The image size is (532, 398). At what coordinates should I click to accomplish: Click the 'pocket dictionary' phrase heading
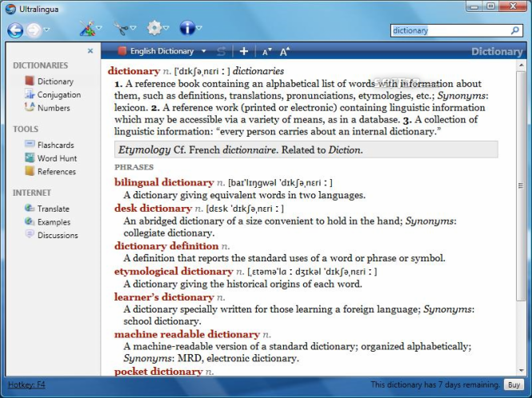pos(158,371)
